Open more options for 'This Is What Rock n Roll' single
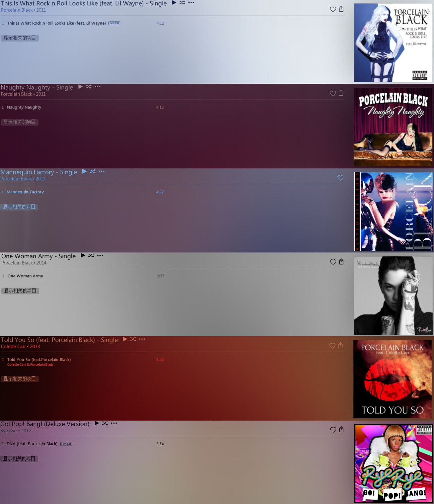This screenshot has width=434, height=504. tap(191, 3)
